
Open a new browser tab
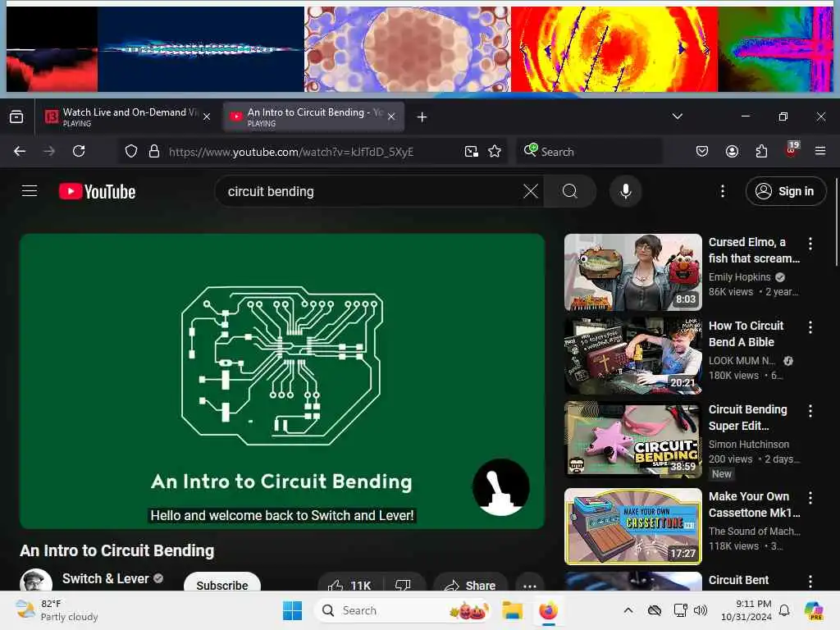[422, 116]
